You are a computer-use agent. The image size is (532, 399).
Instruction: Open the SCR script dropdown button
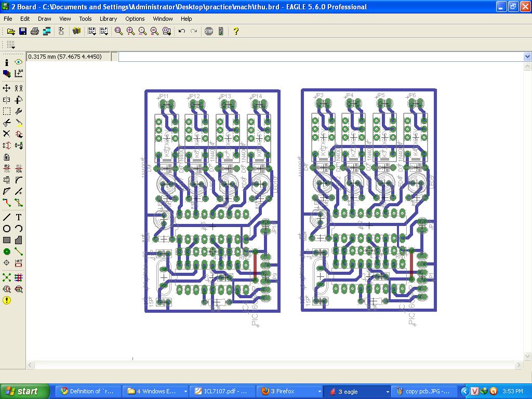point(91,31)
